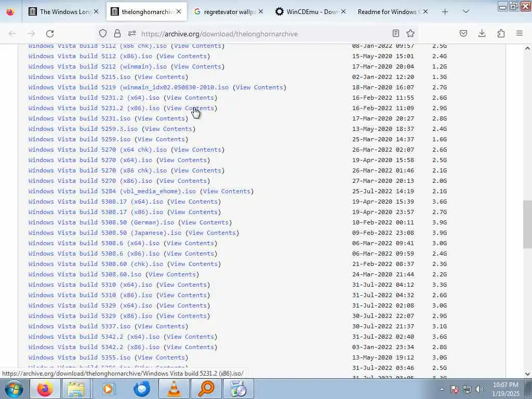Open Windows Vista build 5270 (x64 chk).iso
Viewport: 532px width, 399px height.
coord(98,150)
